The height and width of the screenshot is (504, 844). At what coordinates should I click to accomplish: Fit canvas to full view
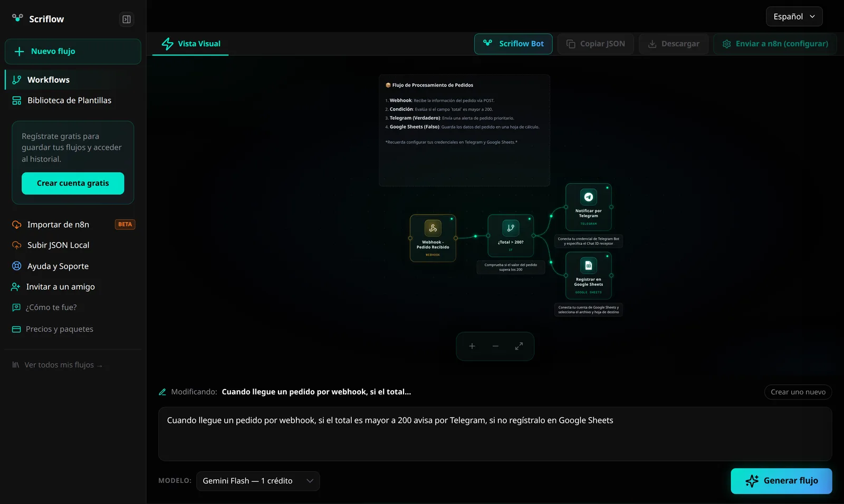click(519, 346)
